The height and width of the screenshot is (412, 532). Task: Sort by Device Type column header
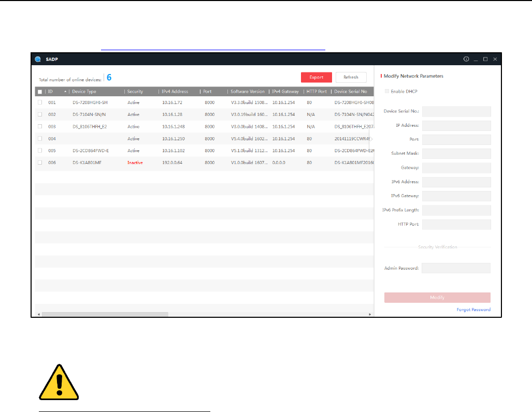tap(84, 92)
